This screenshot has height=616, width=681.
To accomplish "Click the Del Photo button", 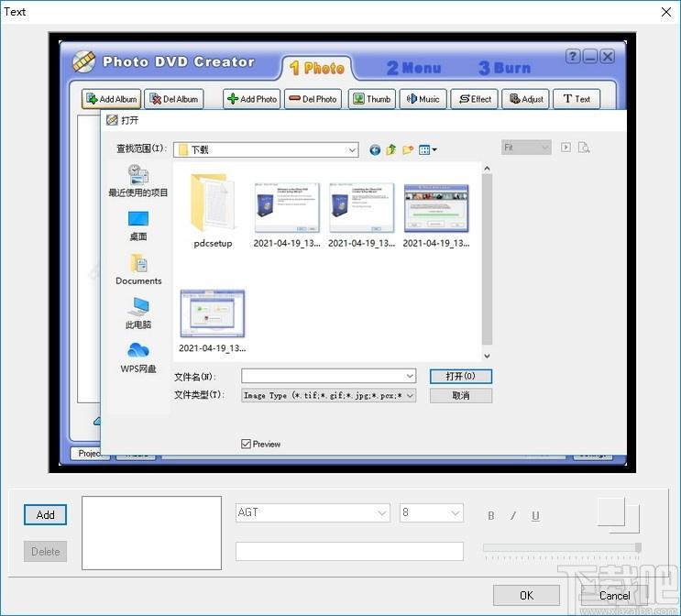I will click(313, 99).
